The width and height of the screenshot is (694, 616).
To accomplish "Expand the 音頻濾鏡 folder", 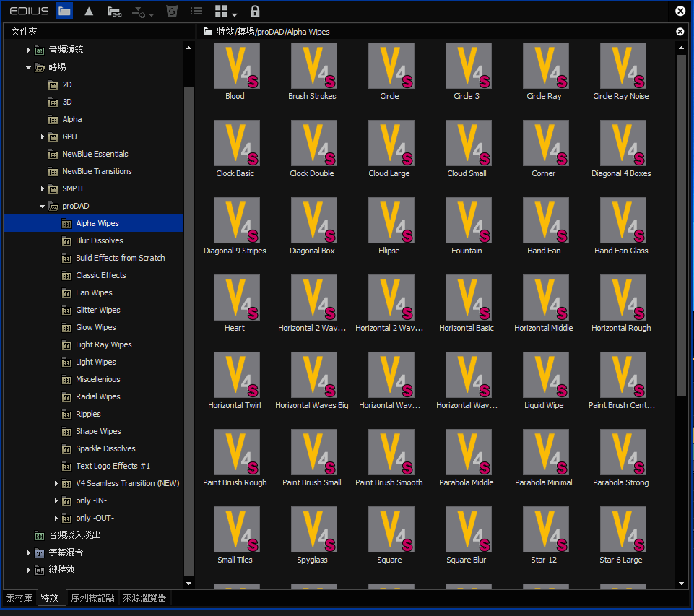I will pos(28,50).
